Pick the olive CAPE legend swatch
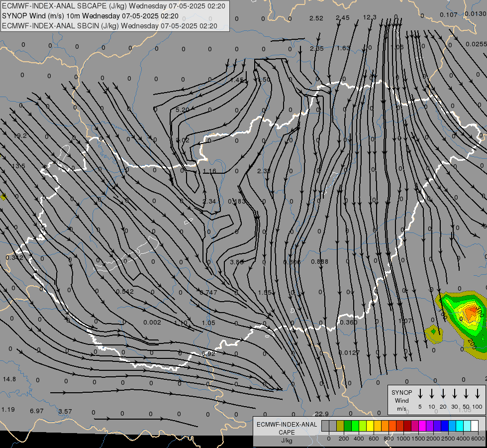Viewport: 487px width, 448px height. 340,426
